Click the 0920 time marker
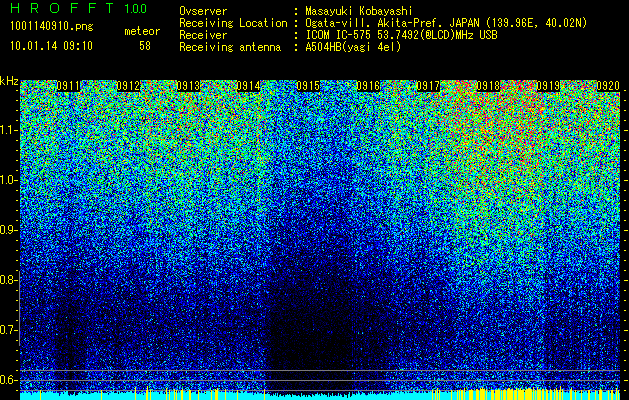 608,86
